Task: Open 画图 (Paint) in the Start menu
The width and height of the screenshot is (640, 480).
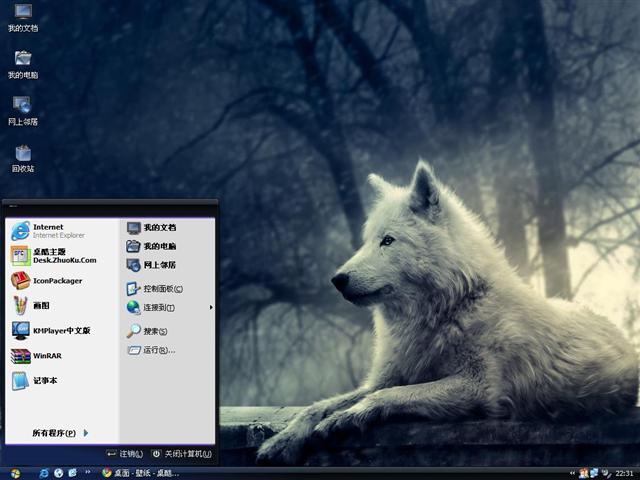Action: [40, 306]
